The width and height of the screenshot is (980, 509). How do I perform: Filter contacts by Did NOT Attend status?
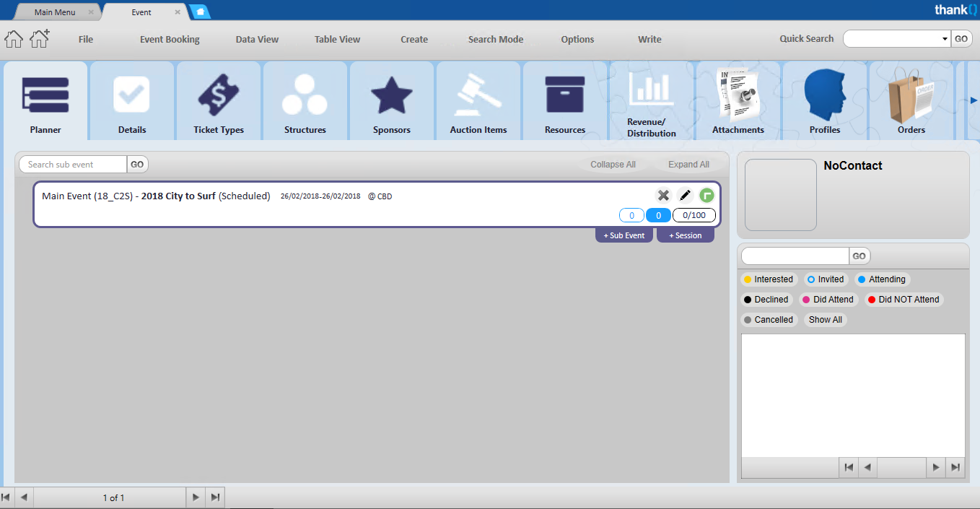(x=904, y=300)
